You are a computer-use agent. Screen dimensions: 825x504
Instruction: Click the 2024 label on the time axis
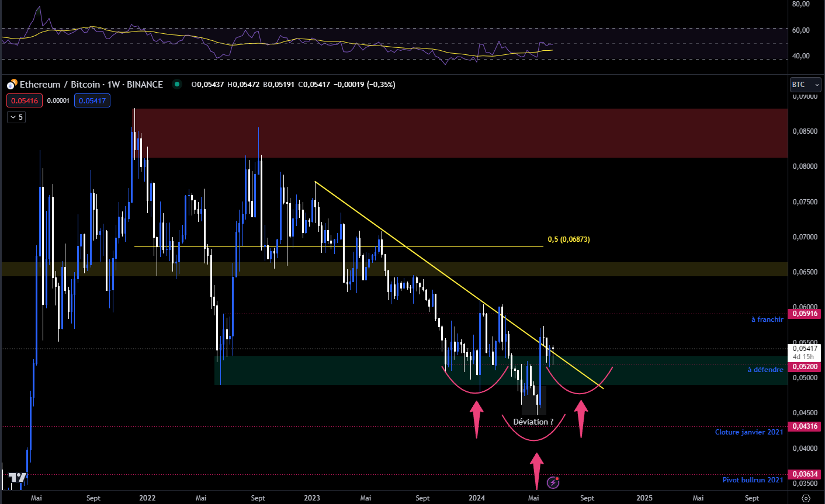click(476, 498)
